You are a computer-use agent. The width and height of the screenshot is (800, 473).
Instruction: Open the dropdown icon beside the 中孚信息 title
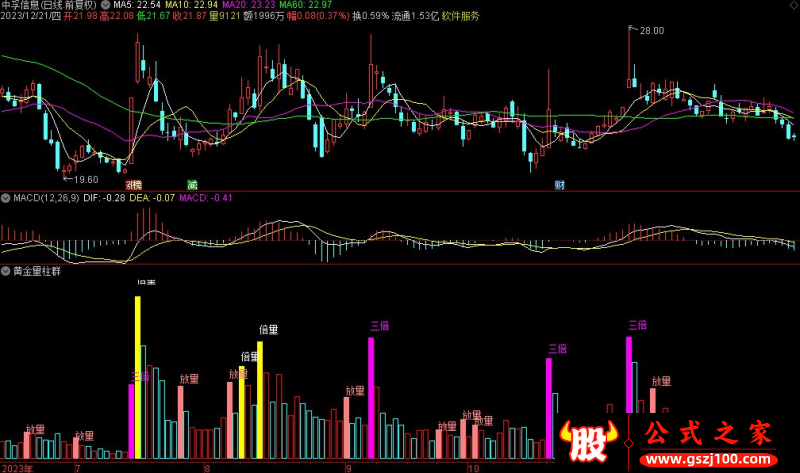point(106,5)
